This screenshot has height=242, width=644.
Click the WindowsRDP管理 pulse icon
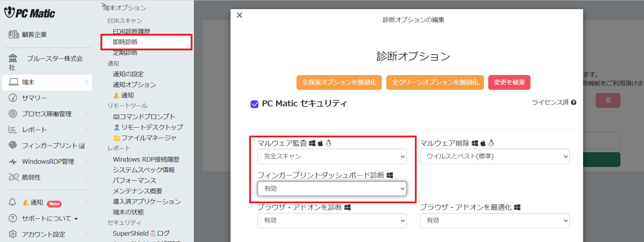click(x=13, y=162)
